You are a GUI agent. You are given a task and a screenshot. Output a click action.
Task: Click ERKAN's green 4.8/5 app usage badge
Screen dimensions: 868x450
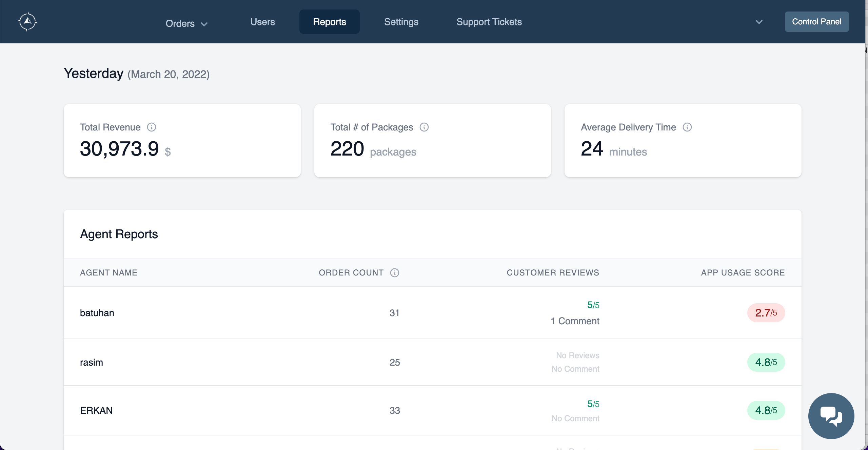click(766, 410)
